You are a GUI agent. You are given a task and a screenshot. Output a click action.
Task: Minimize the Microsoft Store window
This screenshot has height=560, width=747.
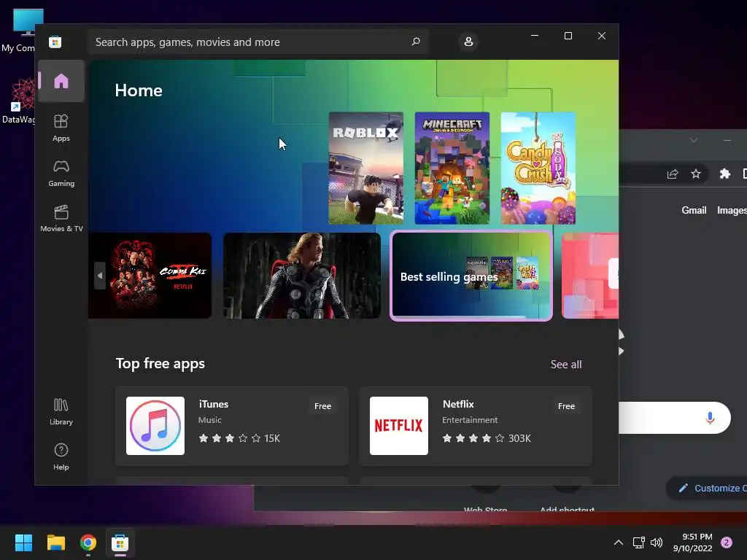(x=535, y=36)
